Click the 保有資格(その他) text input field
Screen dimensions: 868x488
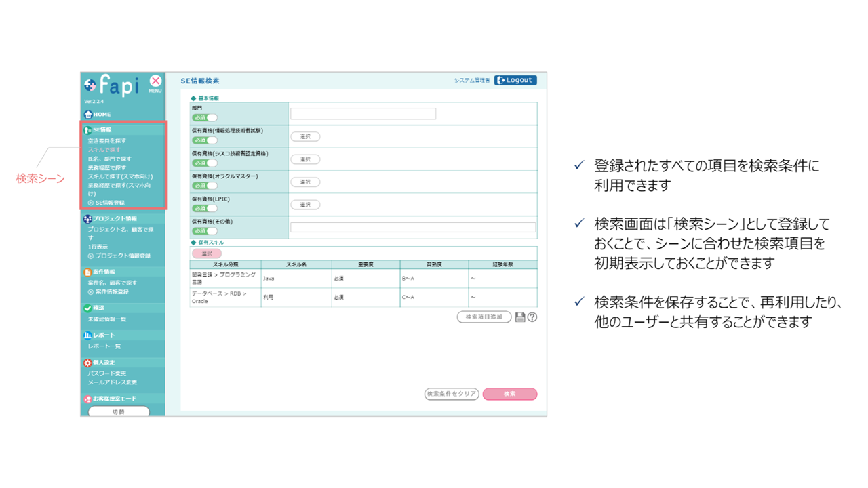click(x=413, y=228)
